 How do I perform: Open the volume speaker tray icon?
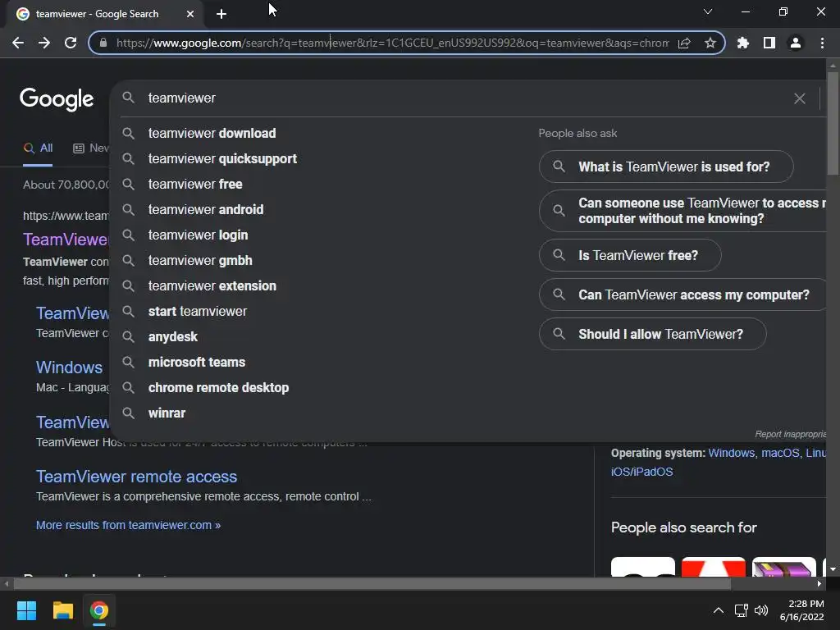(x=761, y=610)
